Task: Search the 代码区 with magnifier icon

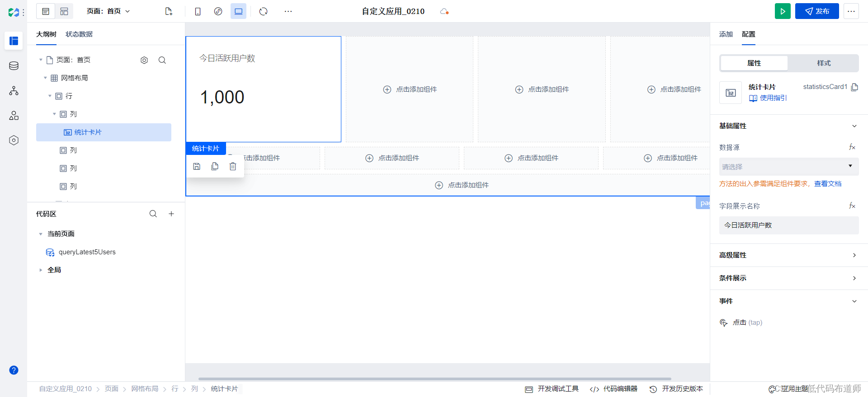Action: coord(153,214)
